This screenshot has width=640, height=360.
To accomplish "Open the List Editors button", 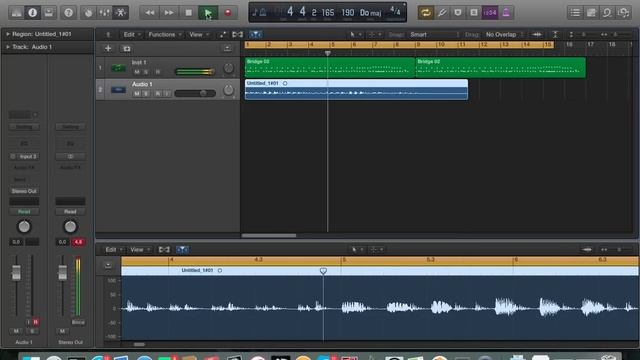I will pyautogui.click(x=575, y=13).
